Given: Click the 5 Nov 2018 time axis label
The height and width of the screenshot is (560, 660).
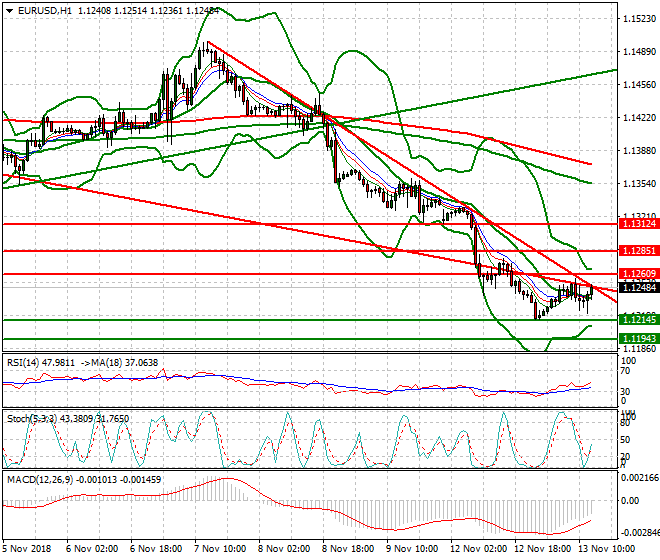Looking at the screenshot, I should (x=27, y=549).
